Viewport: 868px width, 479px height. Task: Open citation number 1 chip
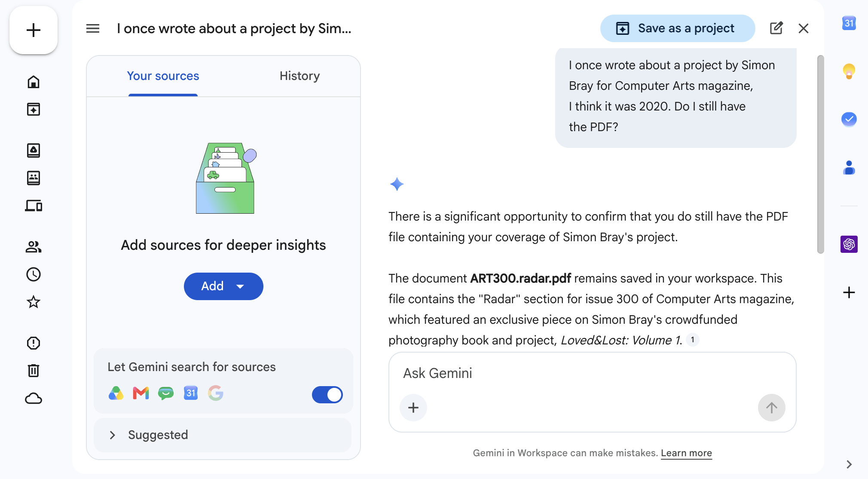point(693,340)
